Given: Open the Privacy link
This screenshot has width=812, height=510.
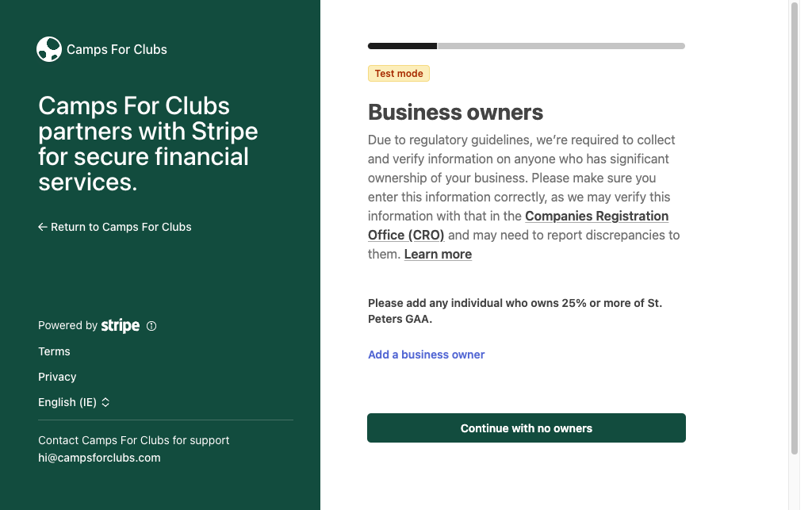Looking at the screenshot, I should (x=57, y=377).
